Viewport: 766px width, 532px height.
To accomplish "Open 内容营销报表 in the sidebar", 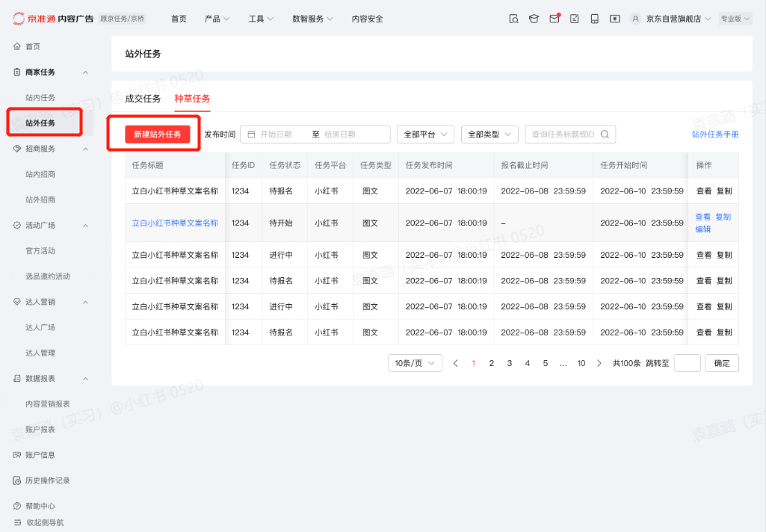I will click(48, 404).
